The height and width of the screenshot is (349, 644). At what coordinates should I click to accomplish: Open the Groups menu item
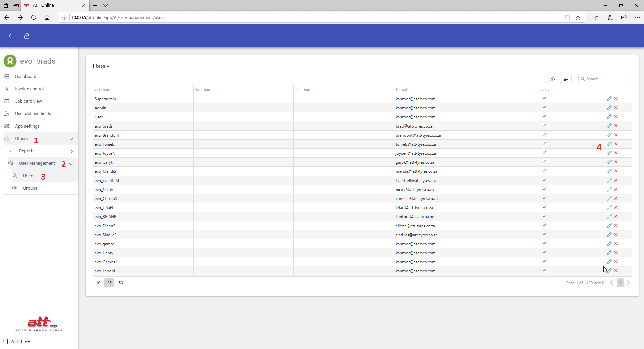(x=30, y=188)
